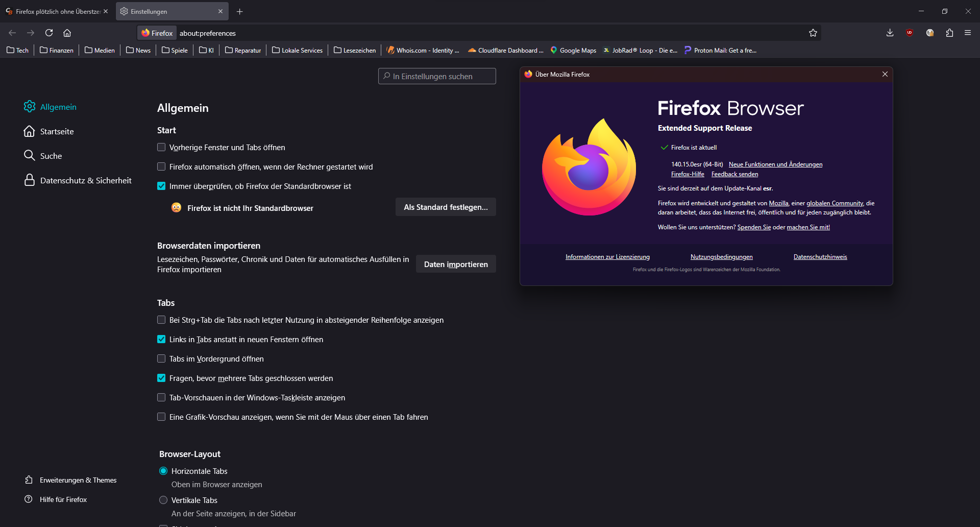Uncheck 'Immer überprüfen, ob Firefox der Standardbrowser ist'

pyautogui.click(x=161, y=186)
